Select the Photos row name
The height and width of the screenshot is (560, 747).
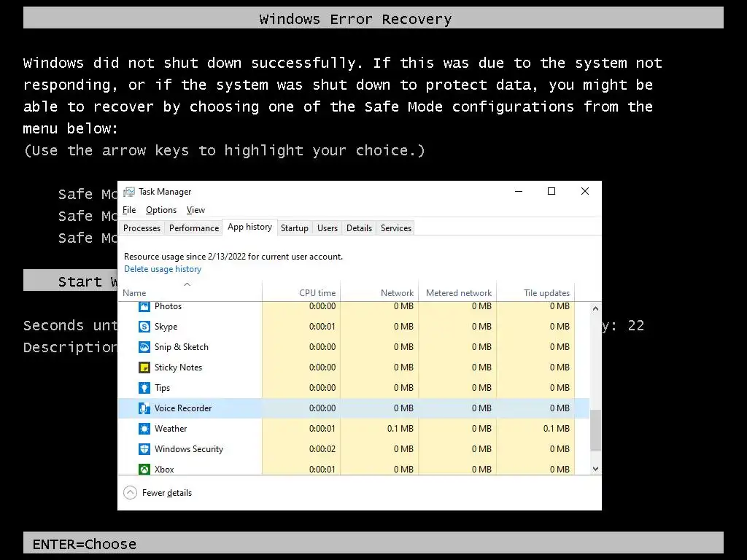[168, 306]
